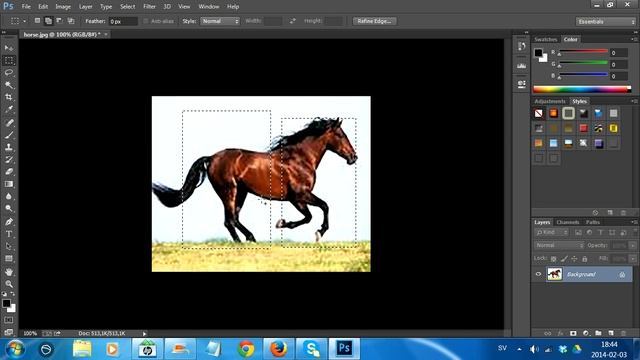This screenshot has height=360, width=640.
Task: Toggle Lock image pixels brush icon
Action: (564, 259)
